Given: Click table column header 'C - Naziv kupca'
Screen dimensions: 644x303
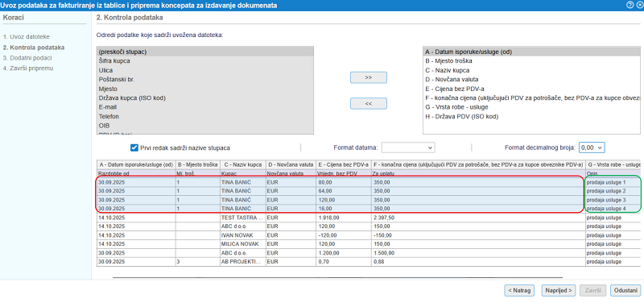Looking at the screenshot, I should (243, 165).
